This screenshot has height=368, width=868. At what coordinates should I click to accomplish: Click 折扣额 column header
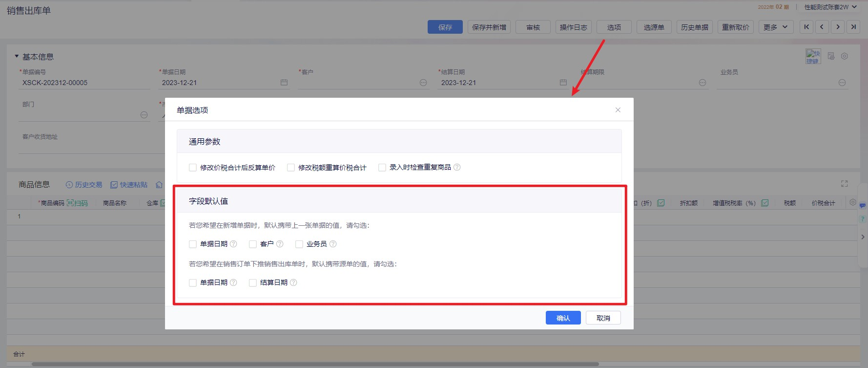point(689,203)
